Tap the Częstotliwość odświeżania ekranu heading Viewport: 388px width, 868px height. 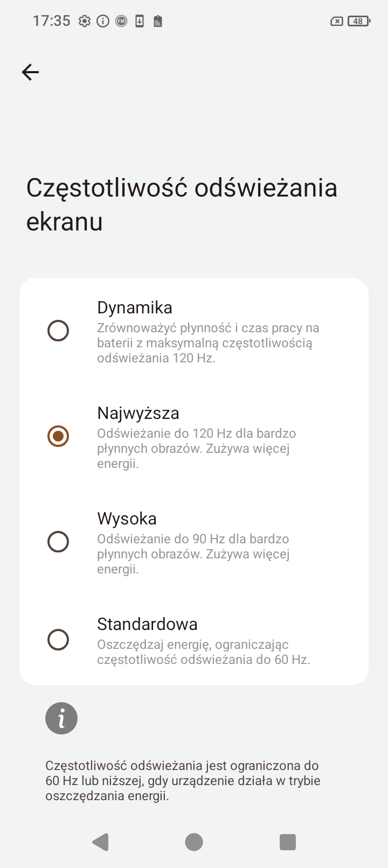[x=182, y=205]
